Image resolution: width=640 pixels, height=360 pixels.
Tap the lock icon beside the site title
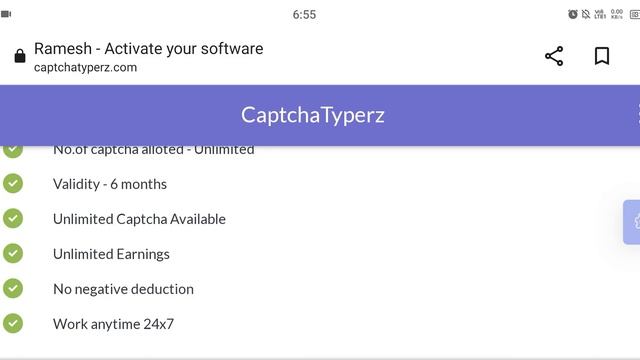[20, 56]
